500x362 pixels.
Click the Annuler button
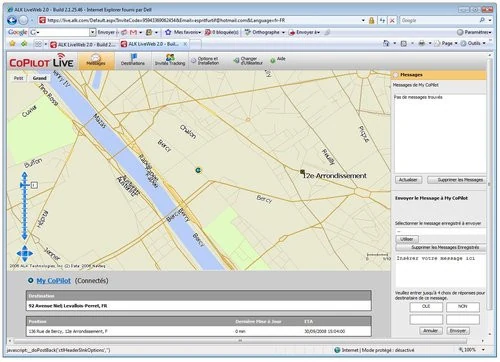click(431, 331)
